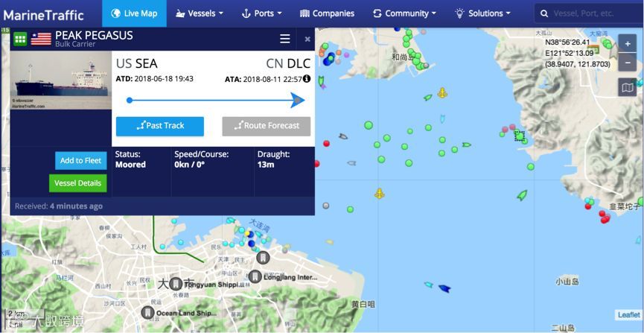Screen dimensions: 644x333
Task: Open the green grid icon beside the vessel name
Action: pos(20,39)
